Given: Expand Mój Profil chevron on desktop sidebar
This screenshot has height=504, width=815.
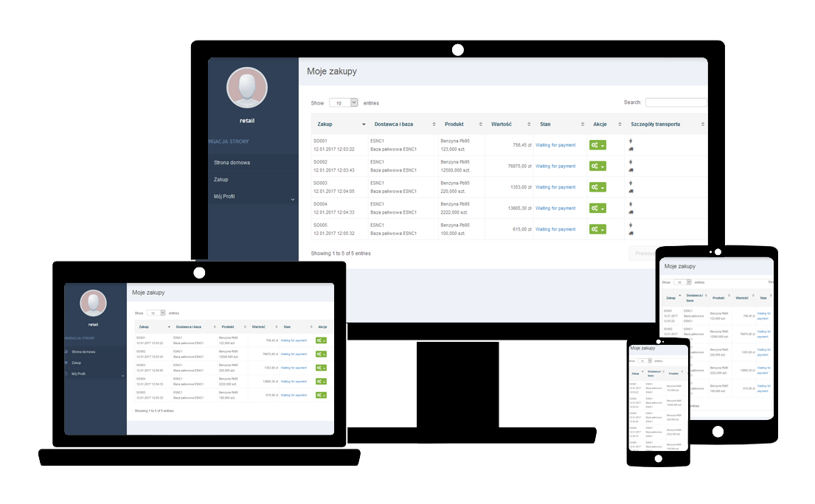Looking at the screenshot, I should coord(292,199).
